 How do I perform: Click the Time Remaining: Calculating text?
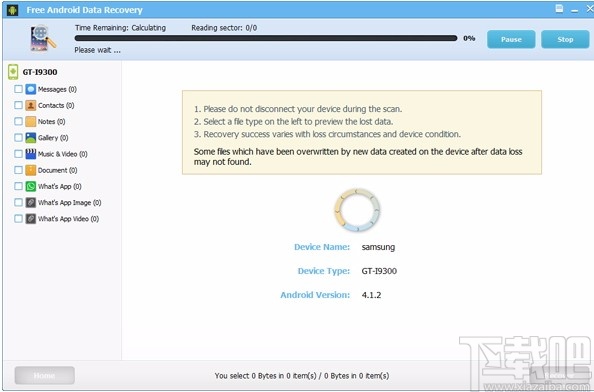[120, 28]
